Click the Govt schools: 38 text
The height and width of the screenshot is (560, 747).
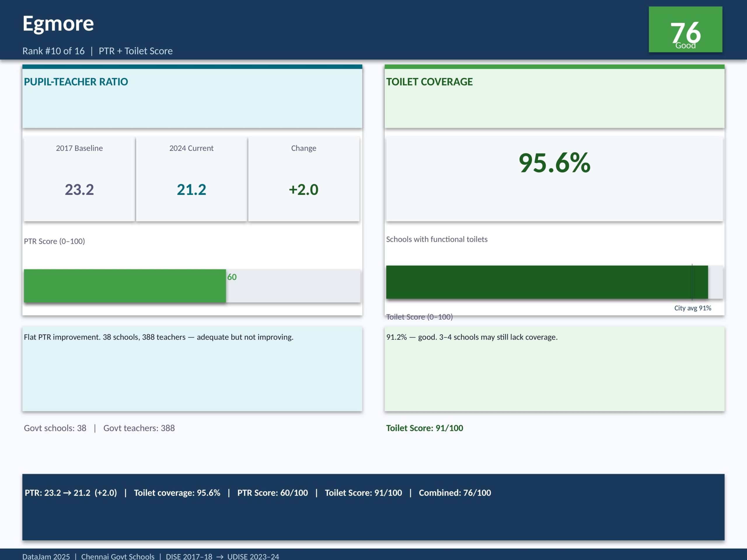coord(55,428)
